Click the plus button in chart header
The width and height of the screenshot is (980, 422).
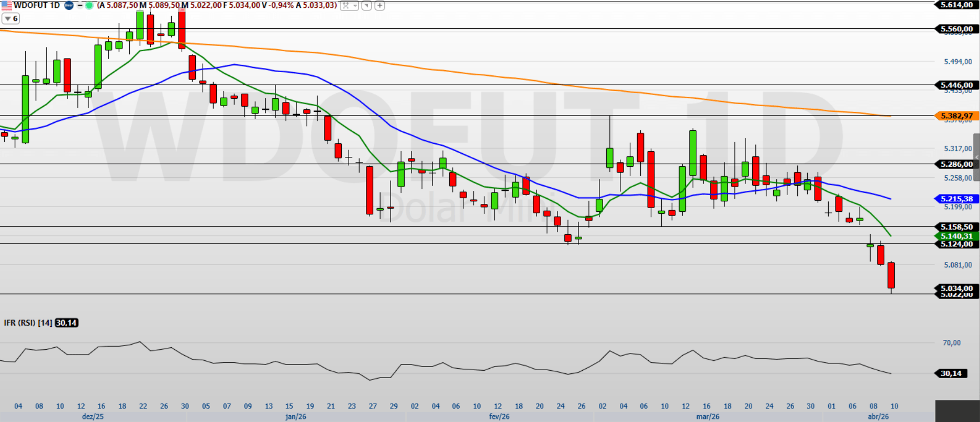[x=380, y=6]
